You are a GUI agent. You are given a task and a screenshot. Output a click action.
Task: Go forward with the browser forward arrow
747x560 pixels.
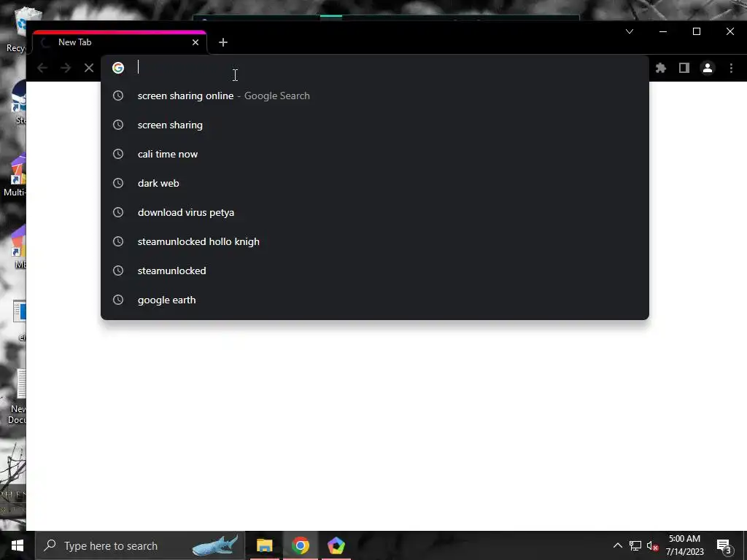pos(66,68)
